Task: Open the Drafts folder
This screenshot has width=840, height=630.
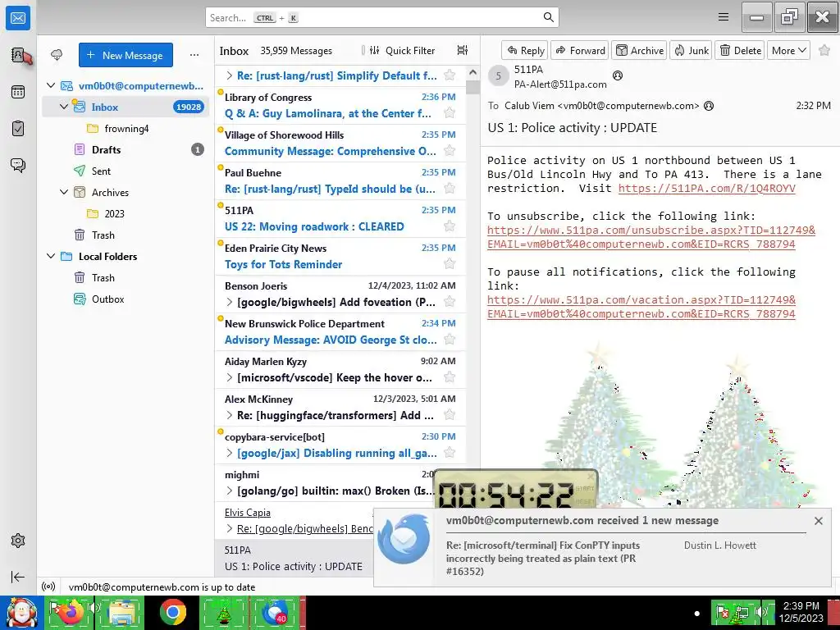Action: point(126,149)
